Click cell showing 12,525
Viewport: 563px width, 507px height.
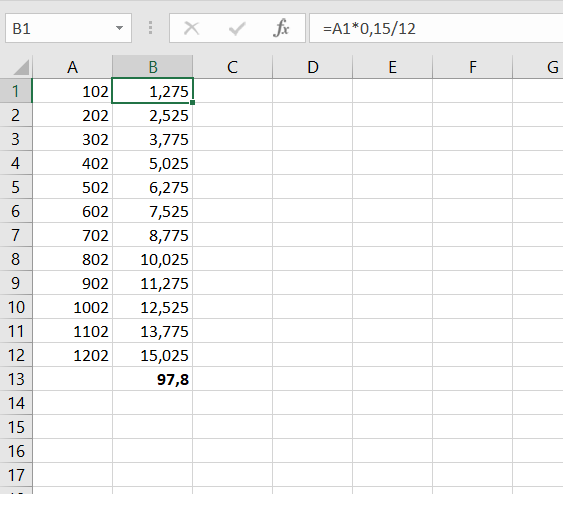pyautogui.click(x=153, y=307)
